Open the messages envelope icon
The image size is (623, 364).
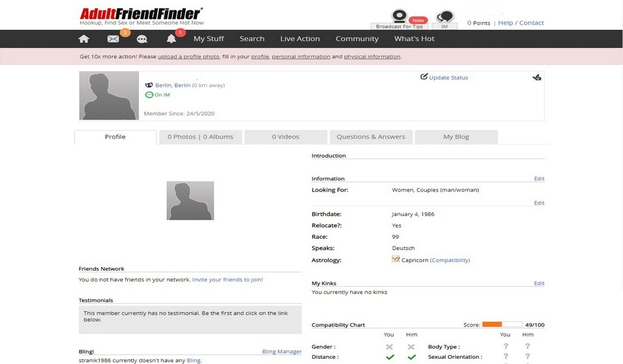pyautogui.click(x=113, y=39)
